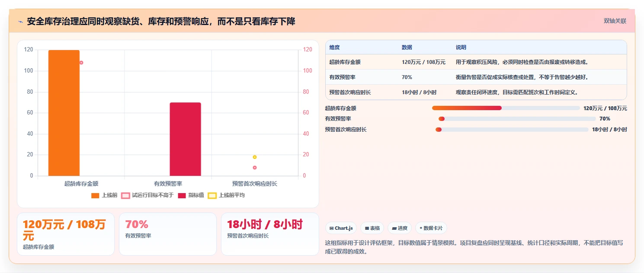The width and height of the screenshot is (644, 273).
Task: Click the 预警首次响应时长 progress bar
Action: 512,130
